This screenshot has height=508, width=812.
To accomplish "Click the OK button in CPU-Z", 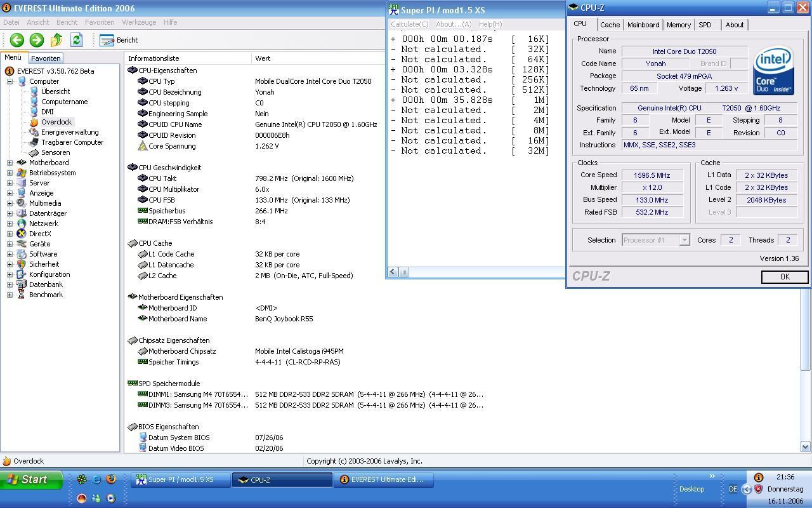I will (785, 277).
